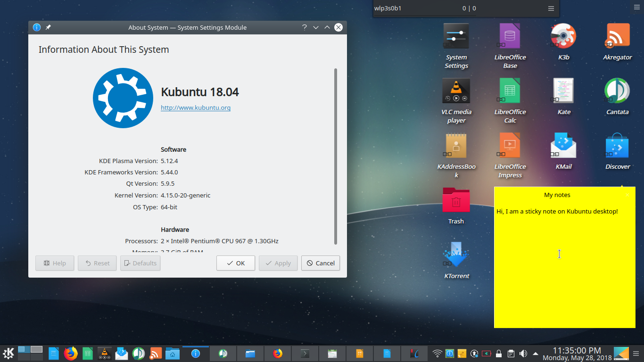This screenshot has width=644, height=362.
Task: Open VLC media player
Action: coord(456,90)
